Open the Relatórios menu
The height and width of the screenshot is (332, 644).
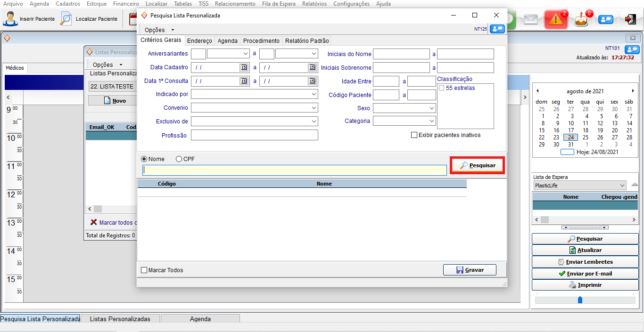point(314,4)
